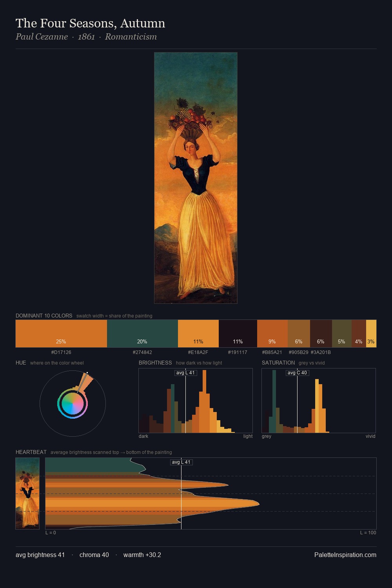Click the 'warmth +30.2' footer stat
Viewport: 392px width, 588px height.
click(x=142, y=555)
